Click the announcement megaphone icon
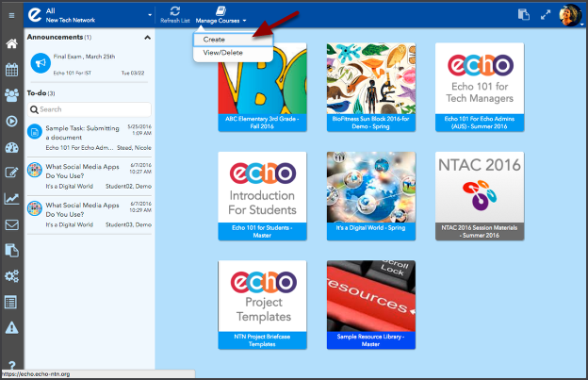The image size is (588, 380). 41,63
